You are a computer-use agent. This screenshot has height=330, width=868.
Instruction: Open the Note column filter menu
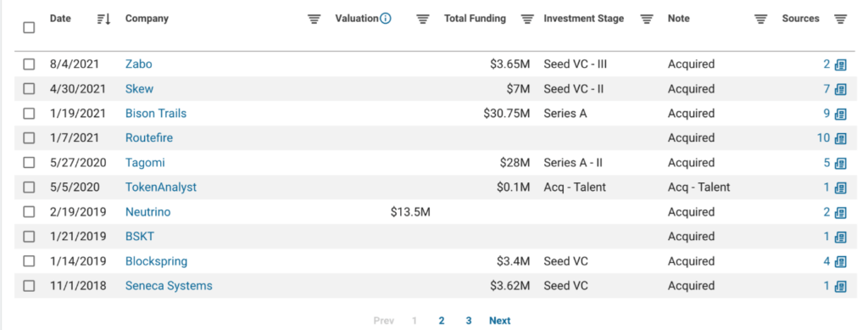761,19
